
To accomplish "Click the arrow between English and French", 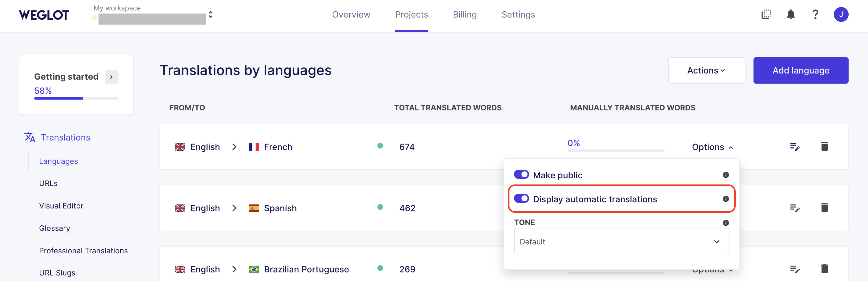I will pos(234,147).
